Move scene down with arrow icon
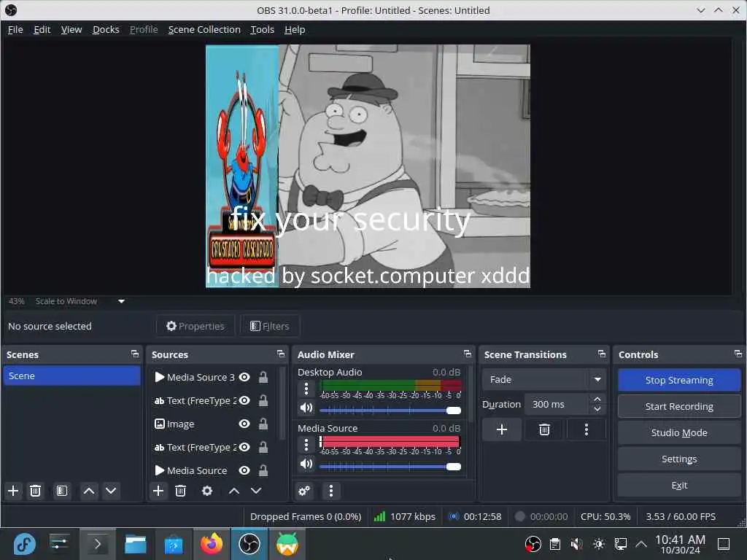Screen dimensions: 747x560 pyautogui.click(x=111, y=491)
